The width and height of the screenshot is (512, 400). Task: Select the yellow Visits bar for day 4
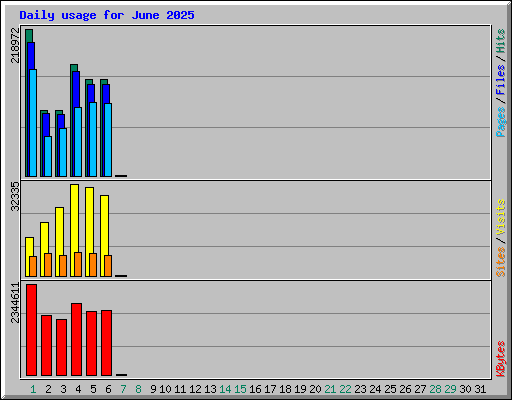[74, 218]
